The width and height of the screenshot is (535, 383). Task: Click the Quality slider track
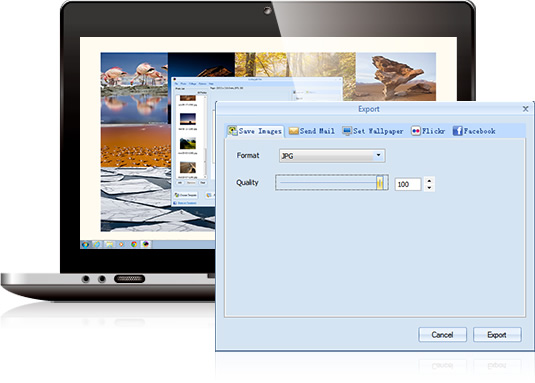[x=332, y=182]
